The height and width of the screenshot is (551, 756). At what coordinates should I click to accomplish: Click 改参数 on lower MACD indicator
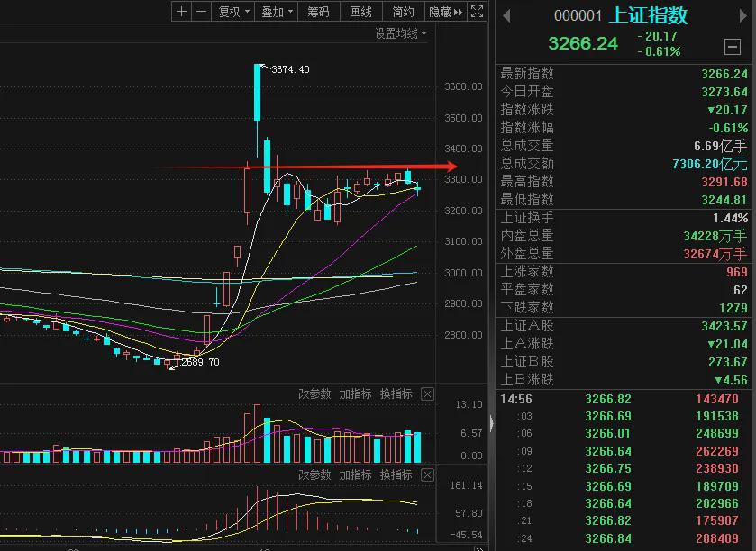click(x=314, y=474)
